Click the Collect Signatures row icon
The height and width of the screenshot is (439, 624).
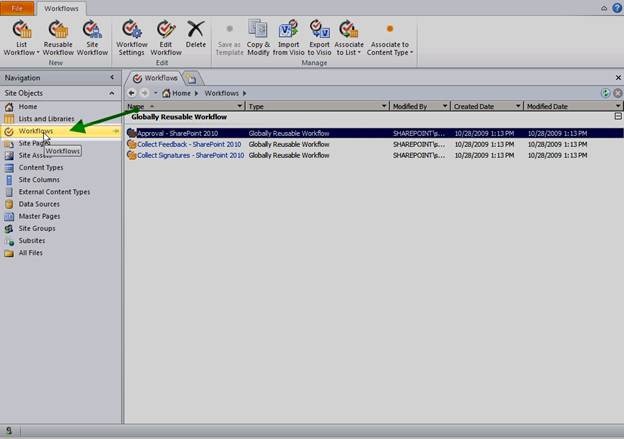click(x=132, y=156)
